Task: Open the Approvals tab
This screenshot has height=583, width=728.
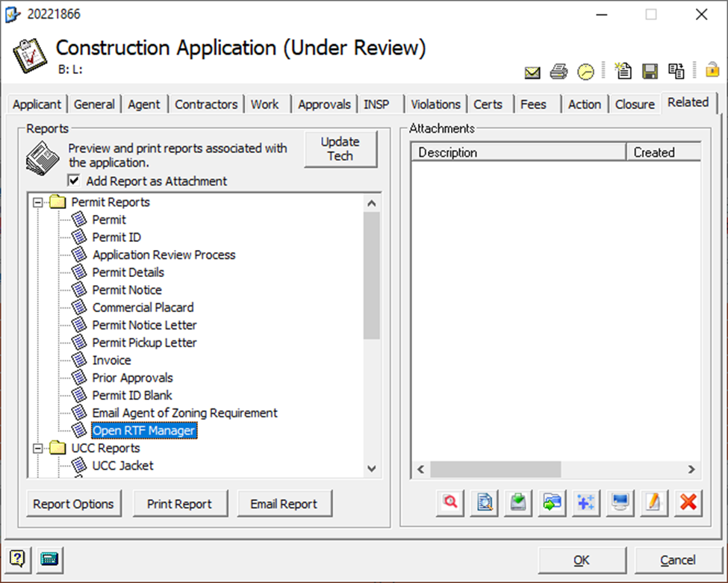Action: 324,105
